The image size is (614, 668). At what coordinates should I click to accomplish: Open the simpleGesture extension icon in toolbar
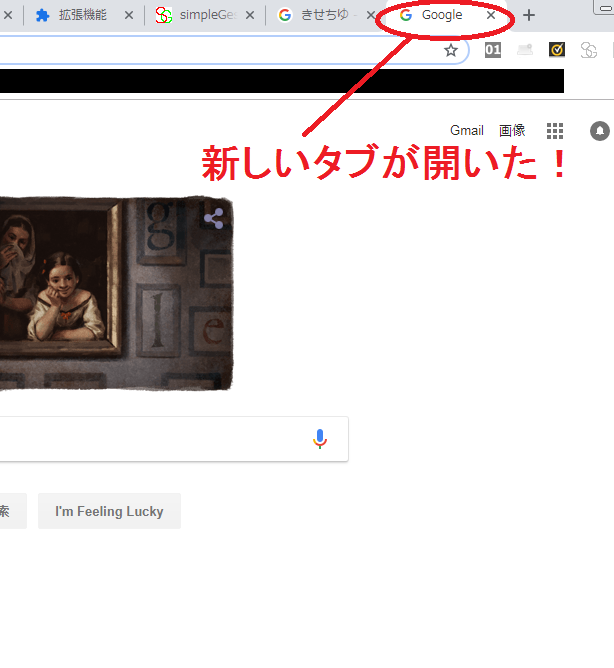coord(589,50)
